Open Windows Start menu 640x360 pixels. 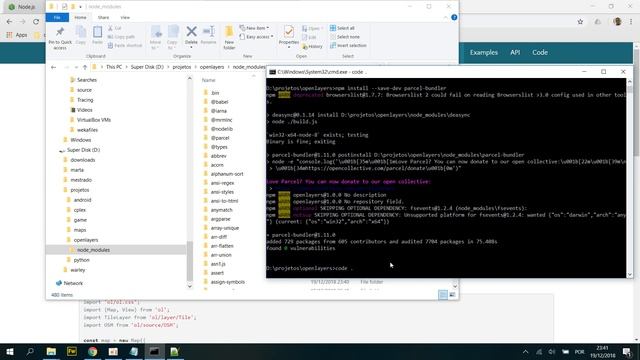(x=10, y=351)
